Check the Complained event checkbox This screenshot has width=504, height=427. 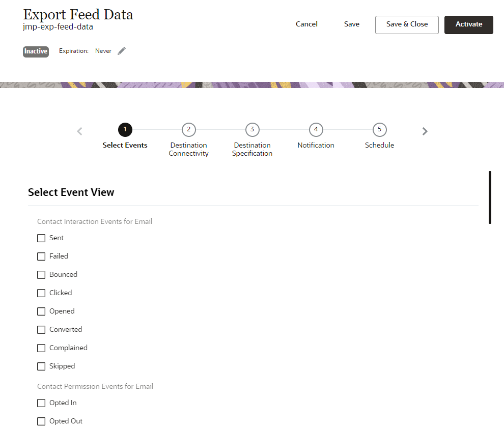click(41, 348)
